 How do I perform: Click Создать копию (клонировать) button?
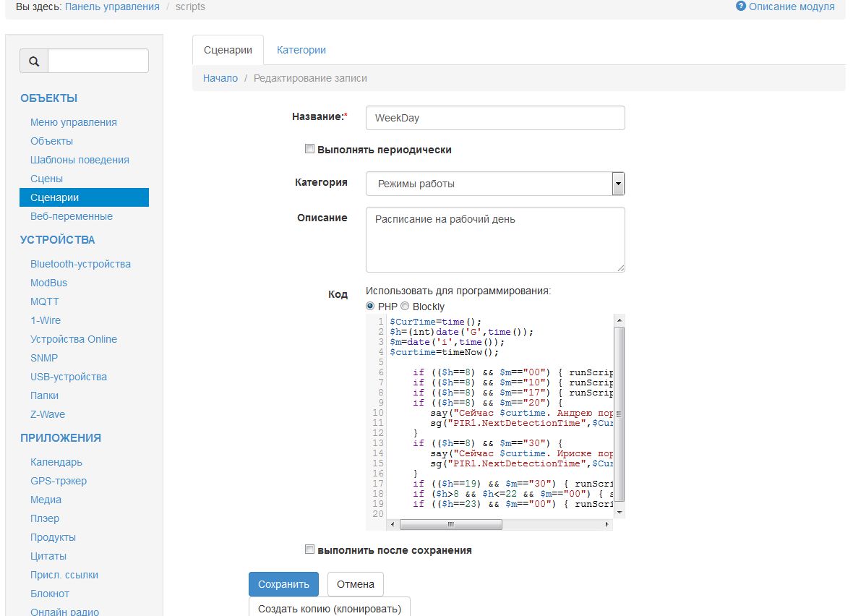tap(329, 608)
